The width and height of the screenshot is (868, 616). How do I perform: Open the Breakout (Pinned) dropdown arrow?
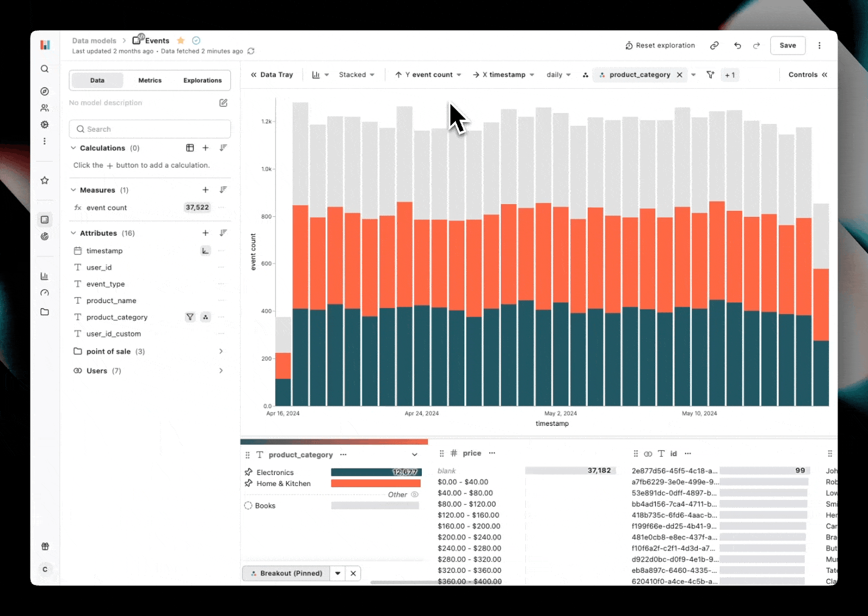(x=338, y=573)
